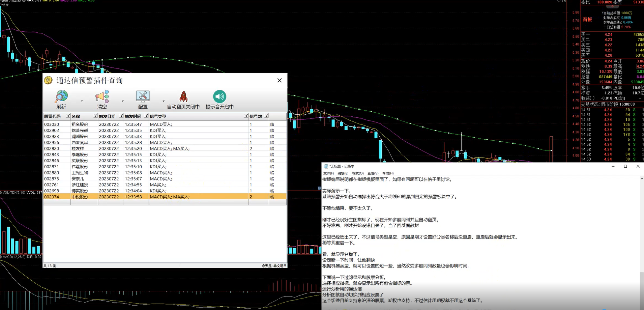Open Notepad 文件(F) menu
This screenshot has width=644, height=310.
click(x=328, y=173)
